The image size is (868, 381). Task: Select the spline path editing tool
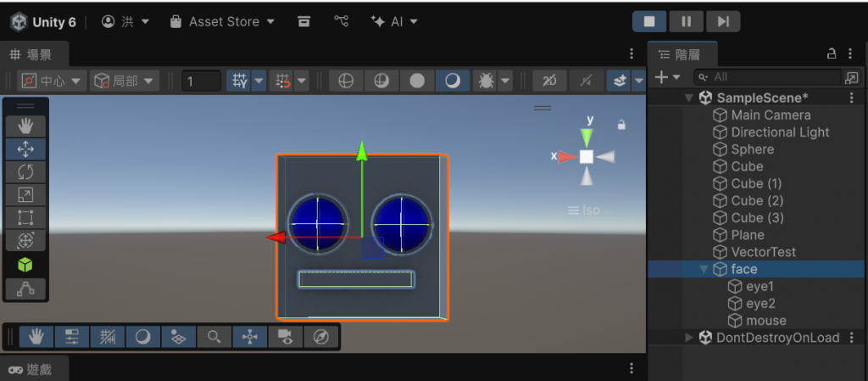[25, 289]
